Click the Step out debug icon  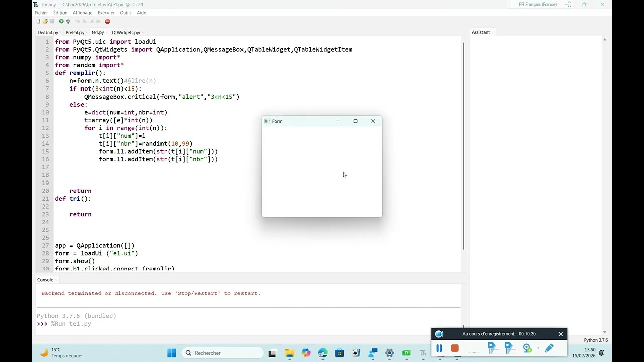(91, 21)
